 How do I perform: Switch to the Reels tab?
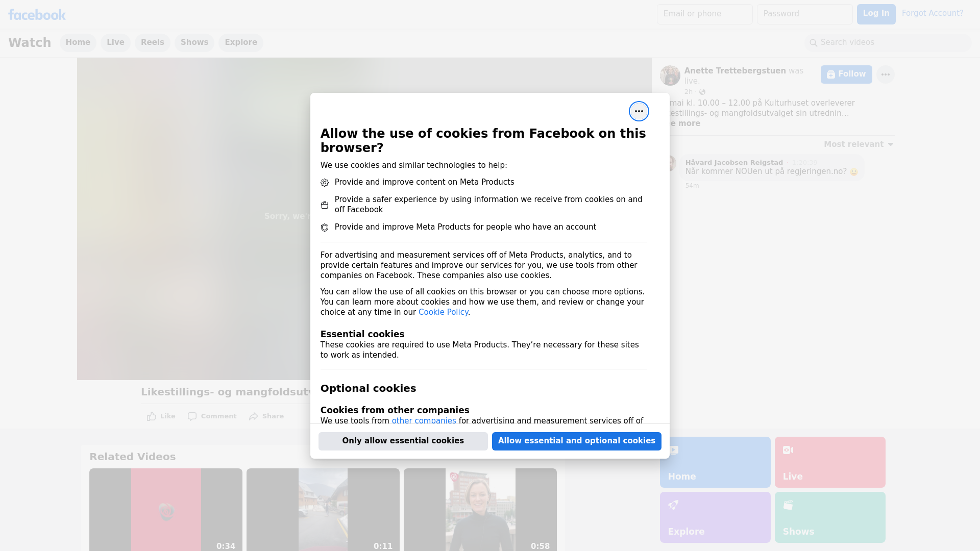point(152,42)
